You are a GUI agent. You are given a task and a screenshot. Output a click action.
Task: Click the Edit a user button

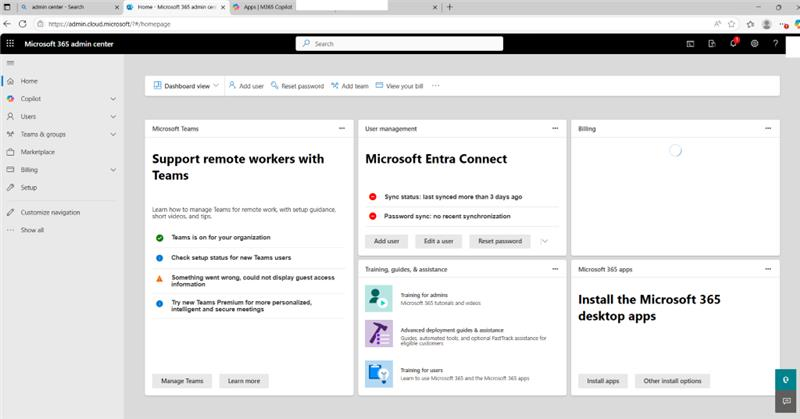point(439,241)
